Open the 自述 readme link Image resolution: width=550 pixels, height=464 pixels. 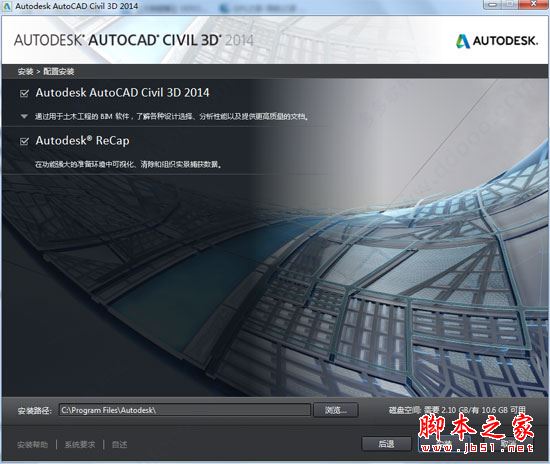119,445
